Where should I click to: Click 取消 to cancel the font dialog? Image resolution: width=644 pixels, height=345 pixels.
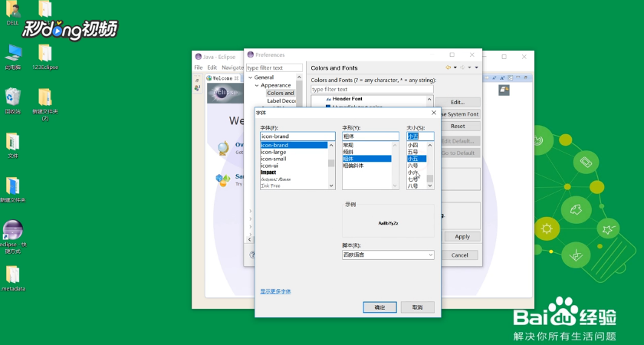pyautogui.click(x=417, y=307)
